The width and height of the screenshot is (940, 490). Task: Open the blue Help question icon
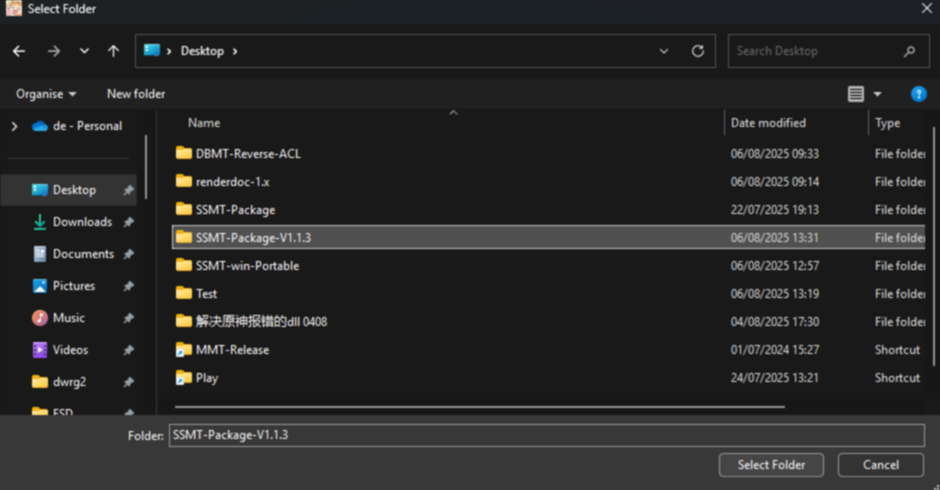pyautogui.click(x=918, y=94)
